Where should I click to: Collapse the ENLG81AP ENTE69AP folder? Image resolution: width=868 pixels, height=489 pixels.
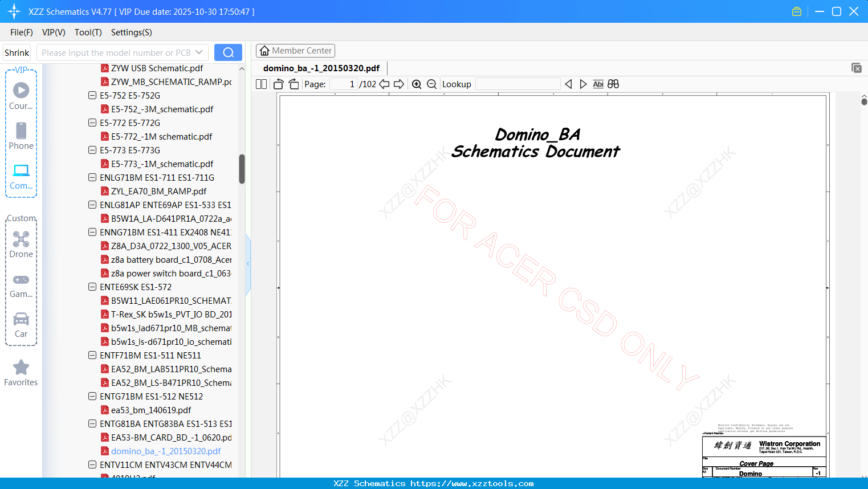click(92, 205)
